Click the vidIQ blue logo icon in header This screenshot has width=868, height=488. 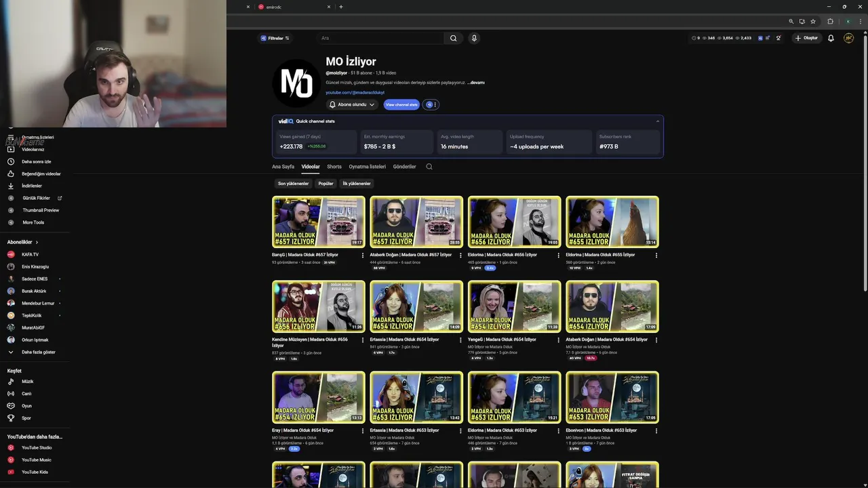(x=760, y=38)
